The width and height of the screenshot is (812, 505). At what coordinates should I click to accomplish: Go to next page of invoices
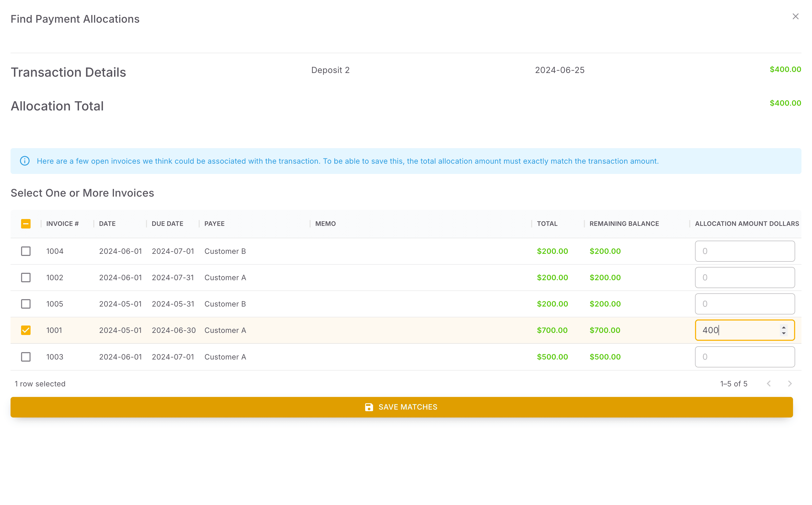[x=790, y=384]
